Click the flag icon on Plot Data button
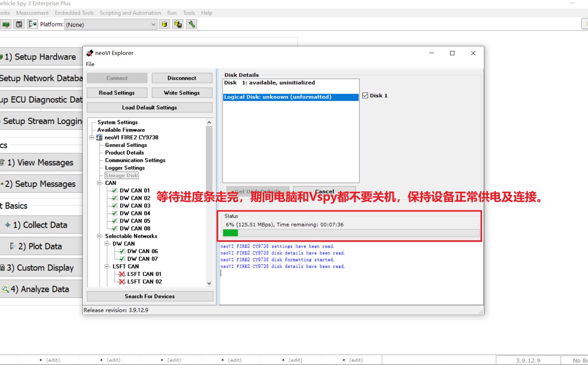Screen dimensions: 588x365 pos(13,246)
